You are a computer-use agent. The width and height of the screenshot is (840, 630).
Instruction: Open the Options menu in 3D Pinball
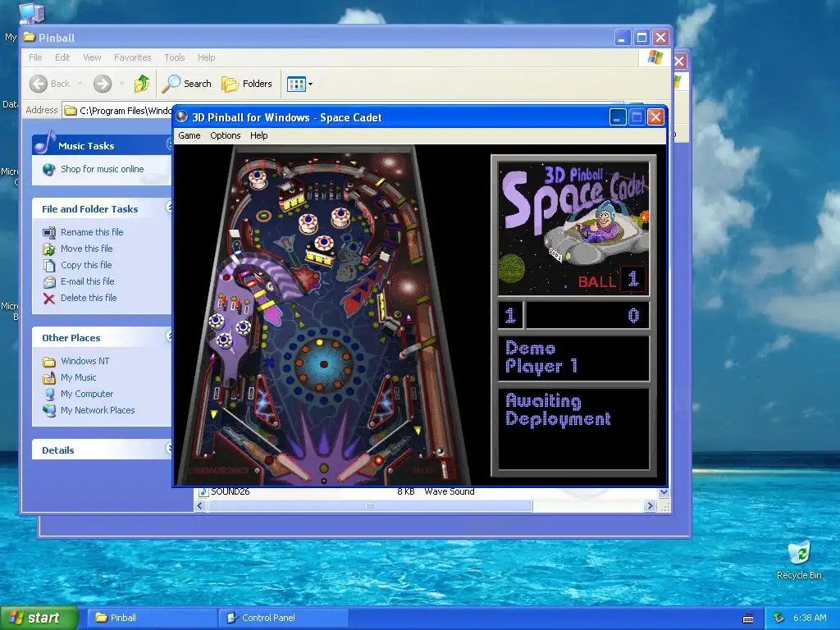click(225, 135)
